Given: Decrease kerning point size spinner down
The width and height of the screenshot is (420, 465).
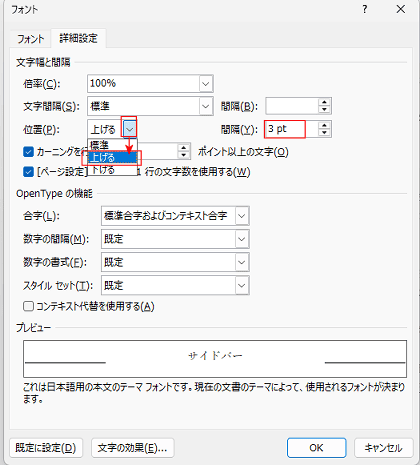Looking at the screenshot, I should point(184,155).
